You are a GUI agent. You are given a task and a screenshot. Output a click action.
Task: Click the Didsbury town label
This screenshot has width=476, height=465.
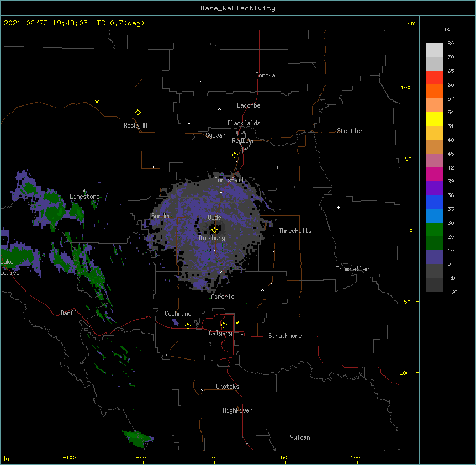[212, 238]
